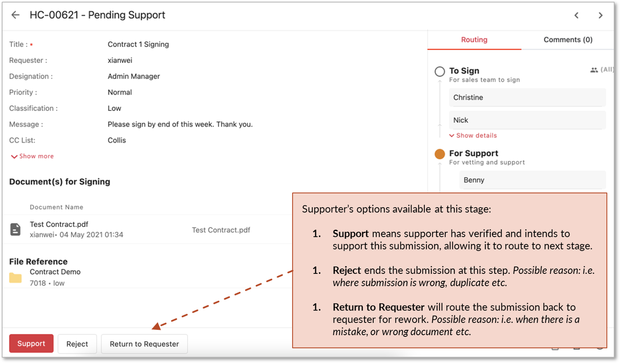Viewport: 620px width, 364px height.
Task: Click the red Support button
Action: click(x=31, y=343)
